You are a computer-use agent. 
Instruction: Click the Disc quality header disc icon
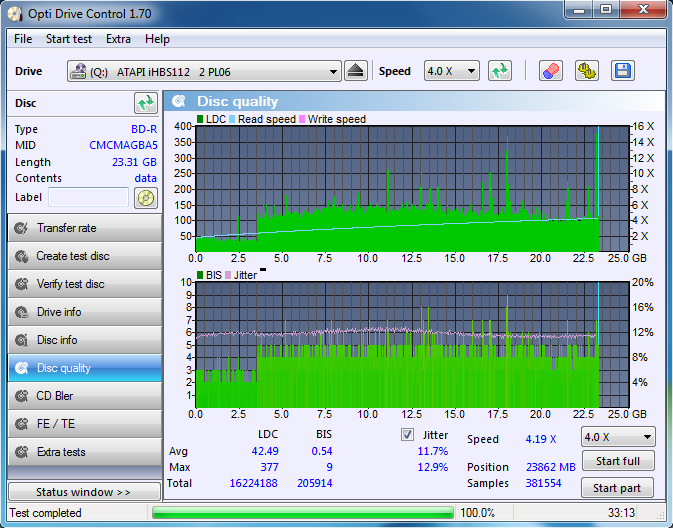coord(179,101)
